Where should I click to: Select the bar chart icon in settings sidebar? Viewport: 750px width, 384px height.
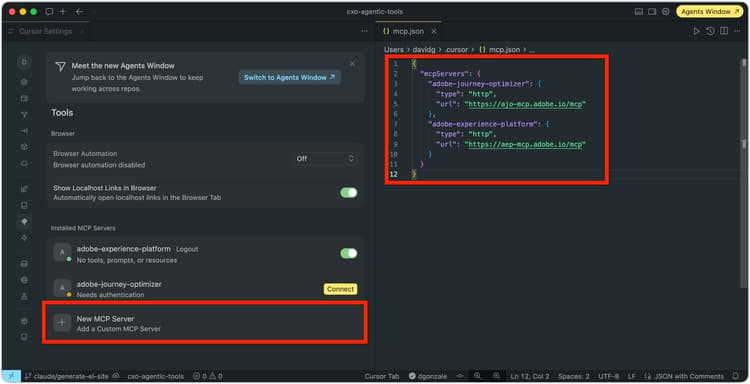24,189
